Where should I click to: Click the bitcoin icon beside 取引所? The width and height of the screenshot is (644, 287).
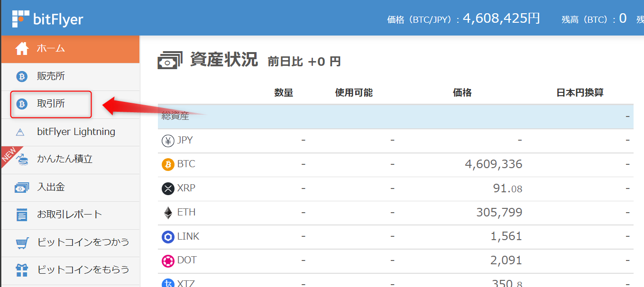[22, 104]
